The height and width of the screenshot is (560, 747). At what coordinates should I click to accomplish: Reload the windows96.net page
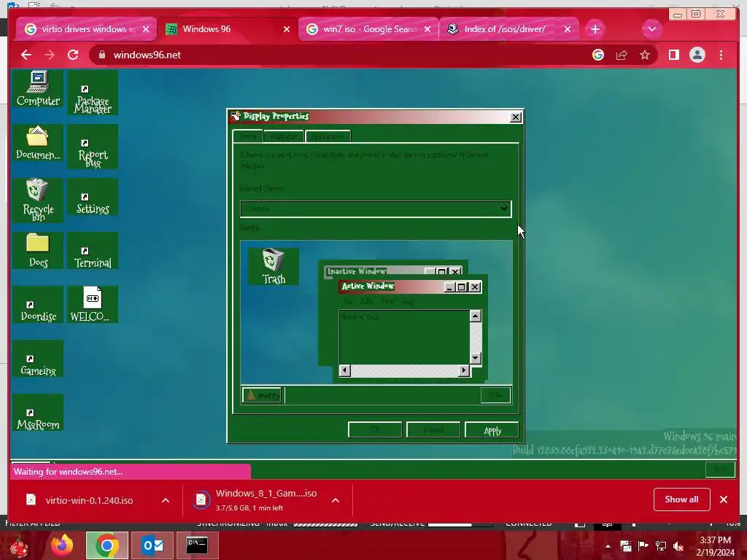click(x=73, y=55)
